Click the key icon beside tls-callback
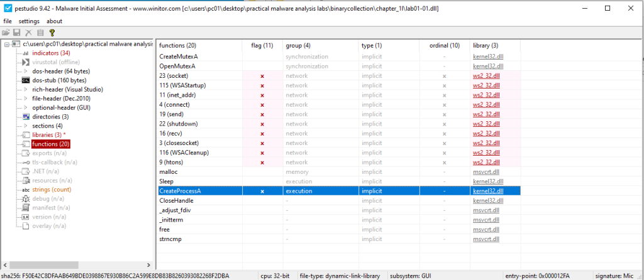Viewport: 644px width, 280px height. point(25,162)
